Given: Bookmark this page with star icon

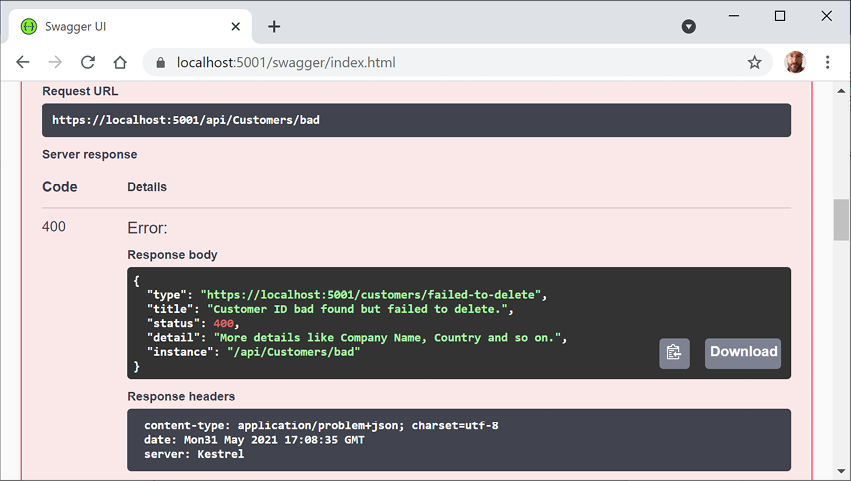Looking at the screenshot, I should click(754, 62).
